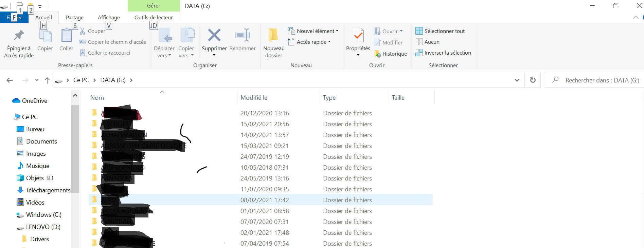Click the Copier icon in Presse-papiers
Screen dimensions: 644x248
[x=45, y=35]
